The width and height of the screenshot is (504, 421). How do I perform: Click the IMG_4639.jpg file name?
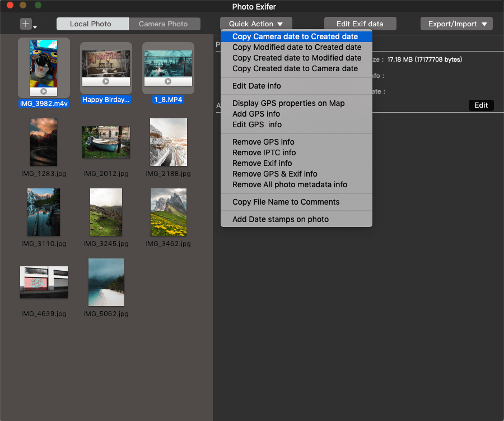click(x=44, y=314)
